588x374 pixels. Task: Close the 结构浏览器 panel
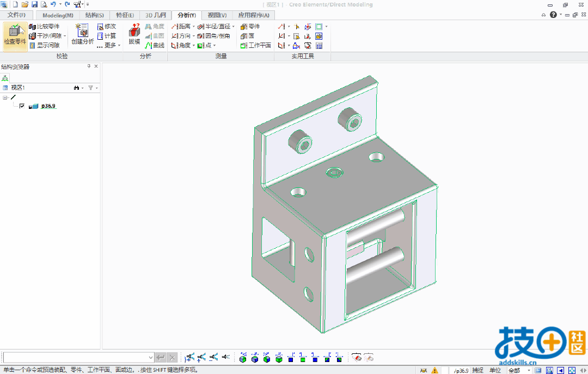click(96, 66)
